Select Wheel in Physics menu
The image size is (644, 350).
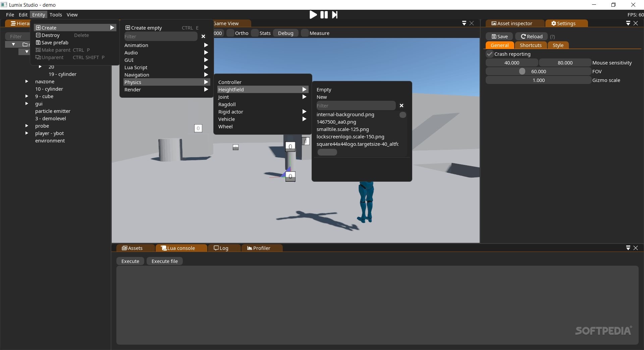click(263, 127)
